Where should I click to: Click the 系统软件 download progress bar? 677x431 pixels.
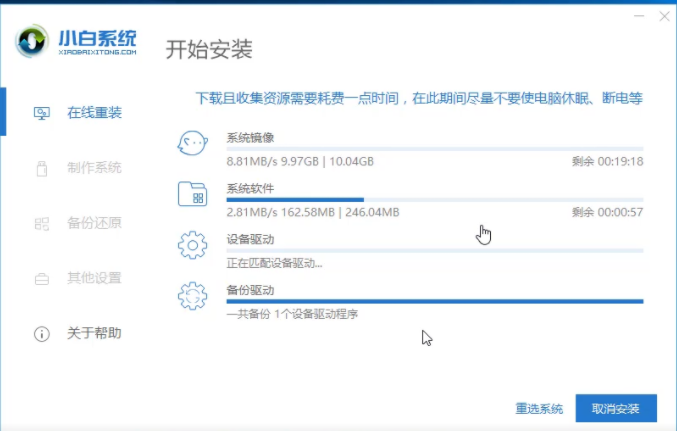pyautogui.click(x=434, y=200)
